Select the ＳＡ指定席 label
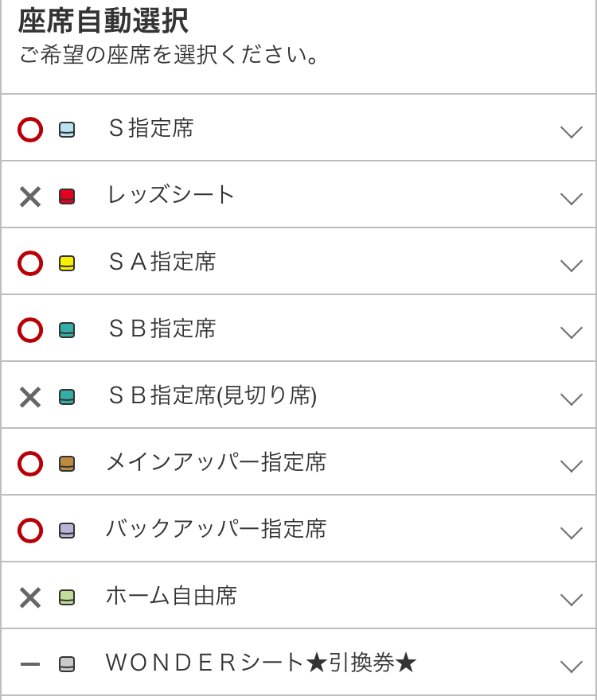597x700 pixels. click(x=162, y=262)
